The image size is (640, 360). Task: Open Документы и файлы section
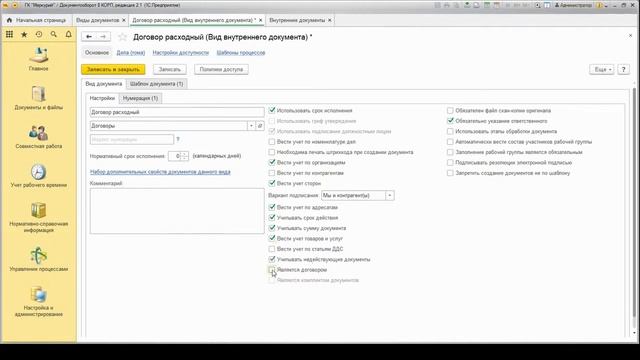tap(38, 98)
